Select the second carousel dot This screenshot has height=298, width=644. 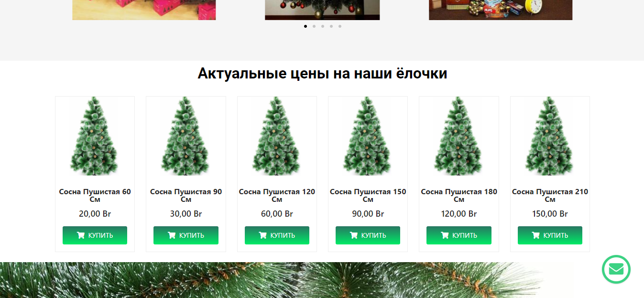(x=314, y=26)
